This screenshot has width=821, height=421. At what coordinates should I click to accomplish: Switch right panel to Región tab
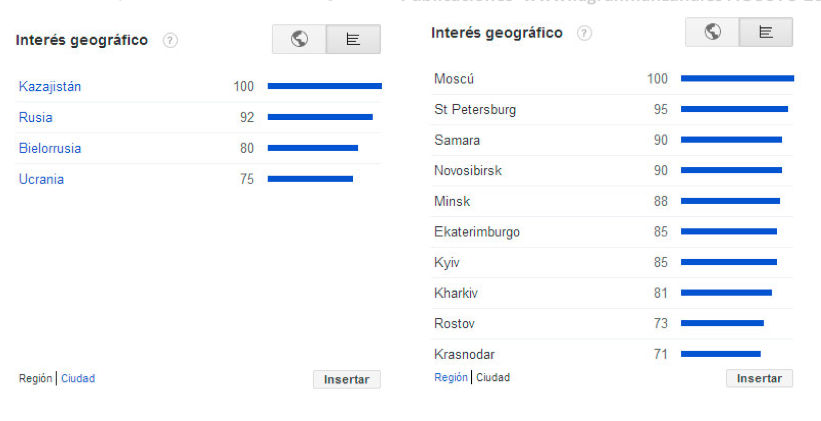point(451,378)
